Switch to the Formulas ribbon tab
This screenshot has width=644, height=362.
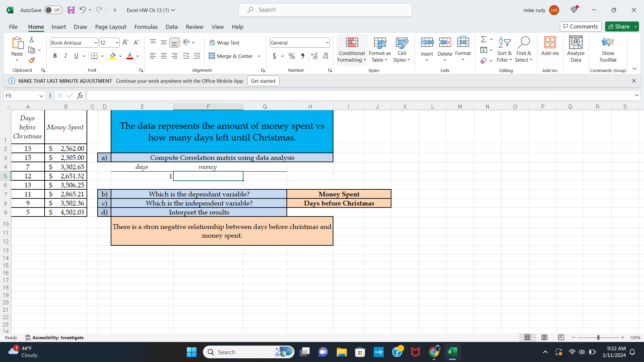(x=146, y=27)
